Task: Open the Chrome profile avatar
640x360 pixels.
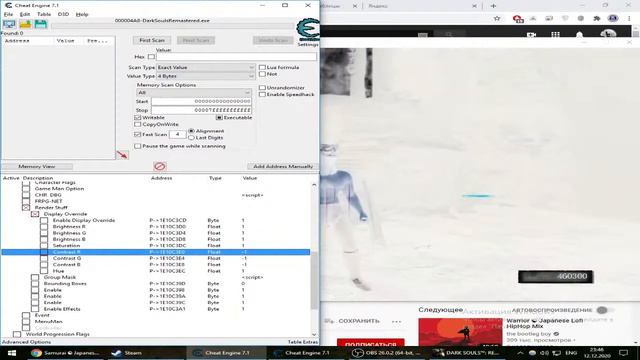Action: click(x=613, y=18)
